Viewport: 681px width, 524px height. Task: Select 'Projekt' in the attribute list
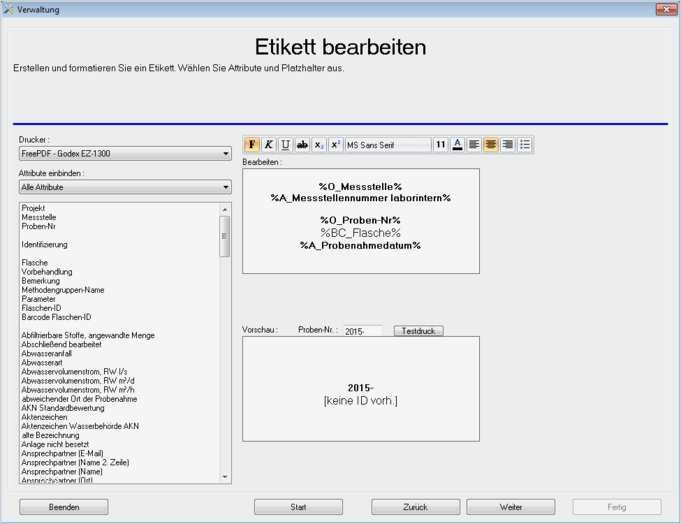coord(33,208)
